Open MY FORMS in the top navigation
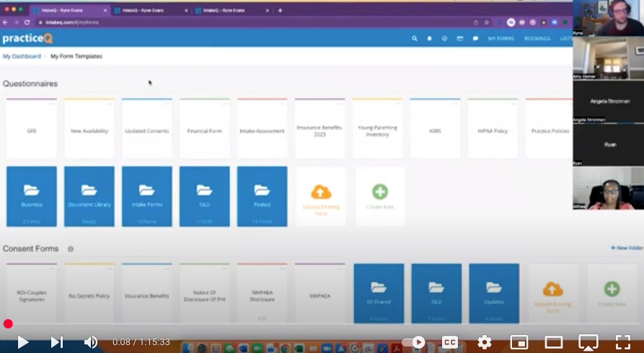The image size is (644, 353). 501,38
